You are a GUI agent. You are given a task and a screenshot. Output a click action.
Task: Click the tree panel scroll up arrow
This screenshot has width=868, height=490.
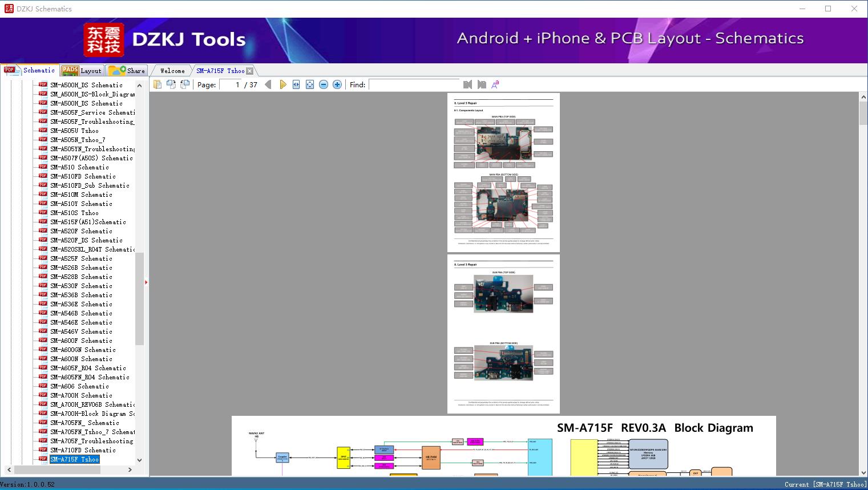coord(139,86)
